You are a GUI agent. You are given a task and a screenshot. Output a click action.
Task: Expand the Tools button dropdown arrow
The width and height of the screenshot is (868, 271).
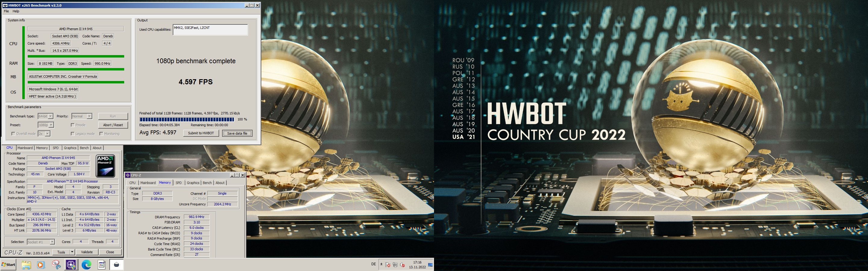pos(72,252)
